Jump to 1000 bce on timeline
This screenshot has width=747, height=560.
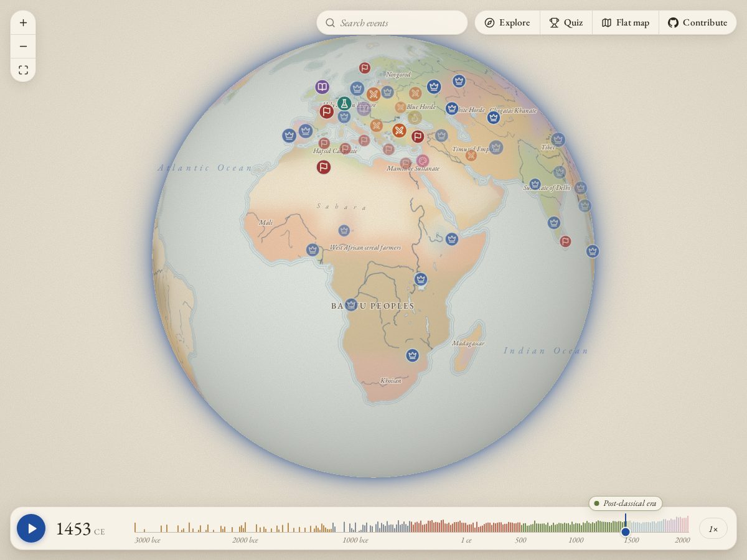[x=355, y=540]
